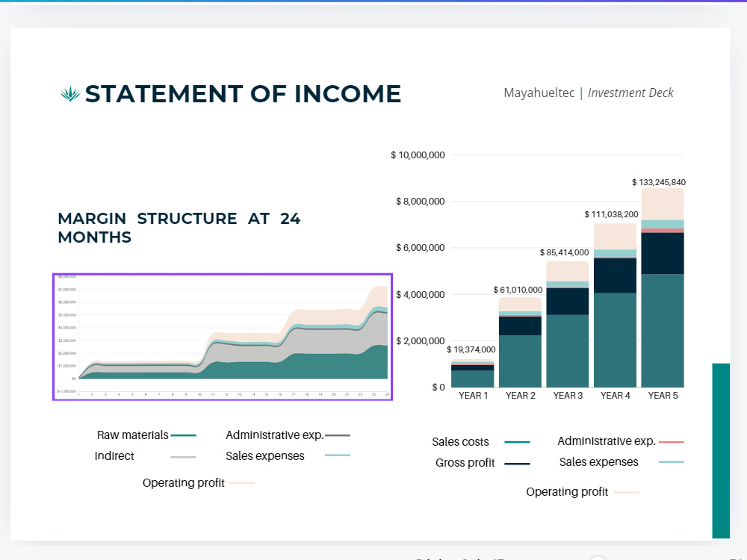Select the YEAR 4 stacked bar
747x560 pixels.
pyautogui.click(x=615, y=305)
